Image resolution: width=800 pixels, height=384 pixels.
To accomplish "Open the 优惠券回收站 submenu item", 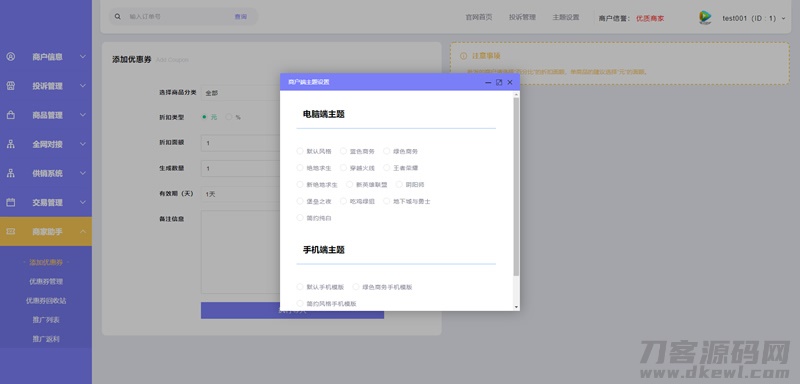I will pos(46,301).
